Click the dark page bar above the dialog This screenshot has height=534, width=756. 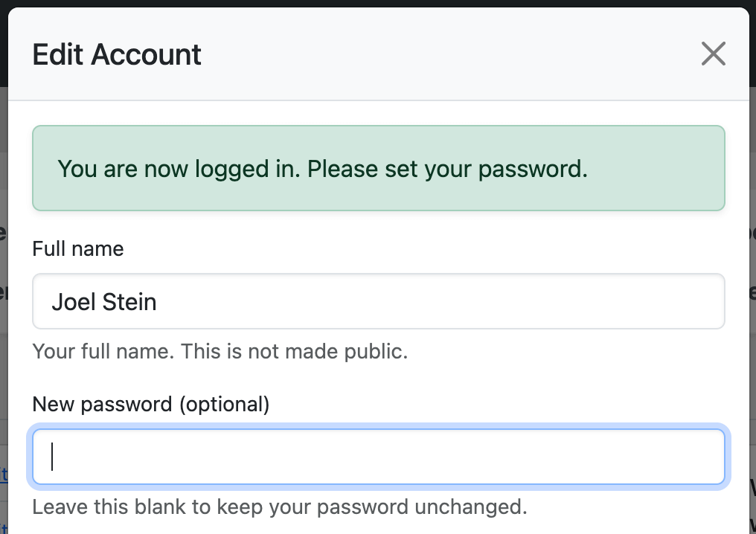[378, 3]
